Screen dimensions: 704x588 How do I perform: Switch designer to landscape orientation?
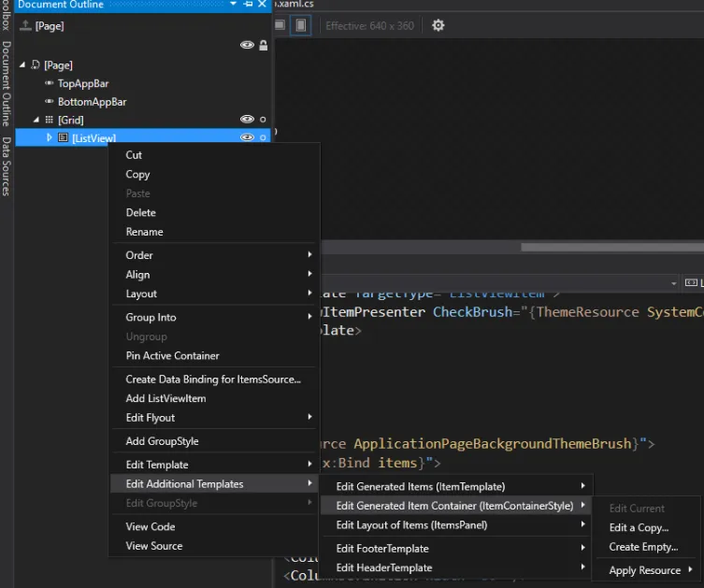pos(280,25)
